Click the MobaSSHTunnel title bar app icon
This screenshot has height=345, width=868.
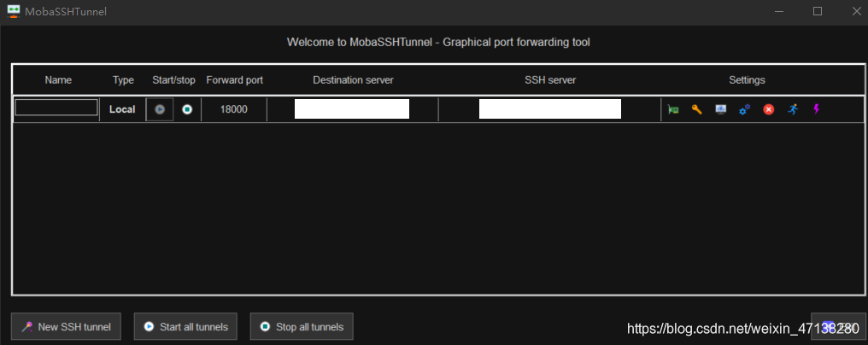[14, 11]
